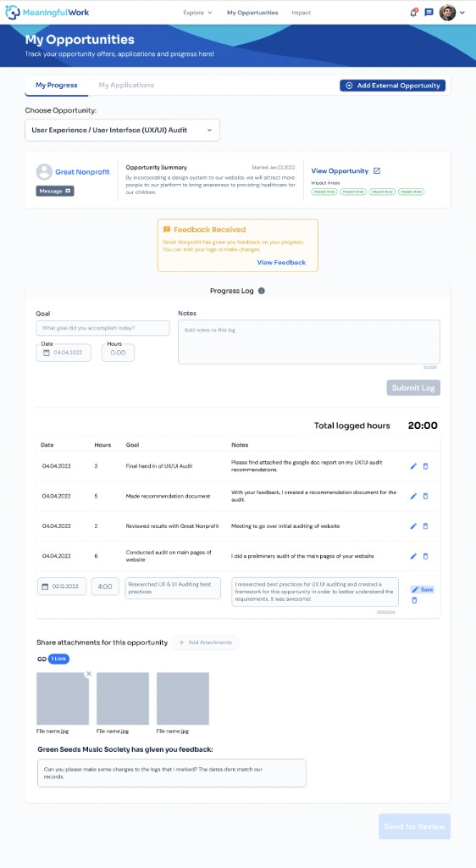
Task: Go to My Opportunities nav item
Action: point(252,13)
